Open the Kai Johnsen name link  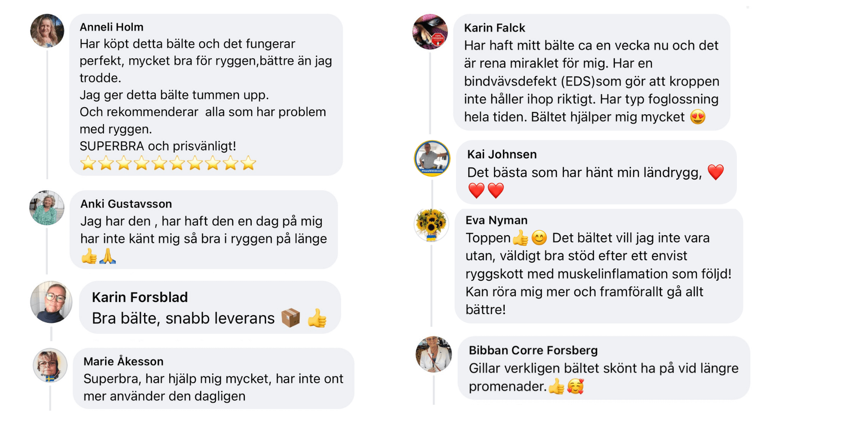tap(502, 154)
